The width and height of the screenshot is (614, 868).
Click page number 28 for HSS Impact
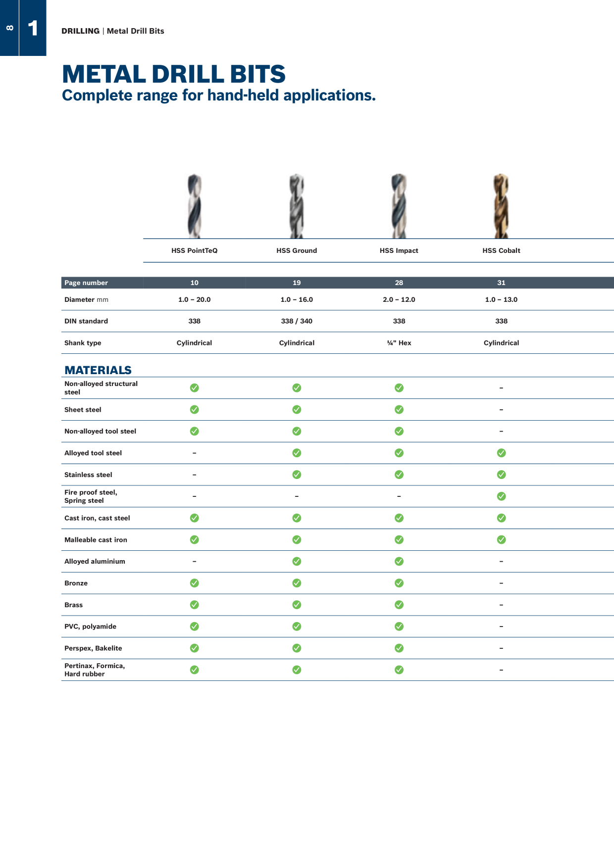tap(399, 283)
